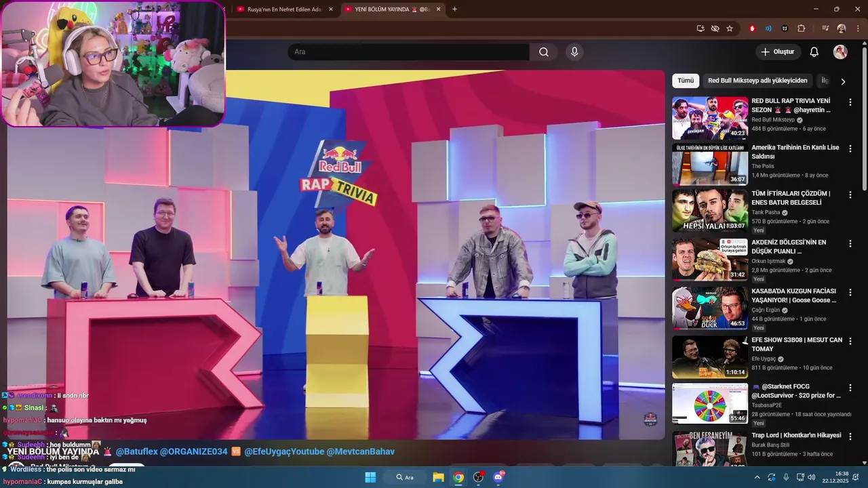868x488 pixels.
Task: Go to Orkun Işıtmak channel
Action: click(x=768, y=261)
